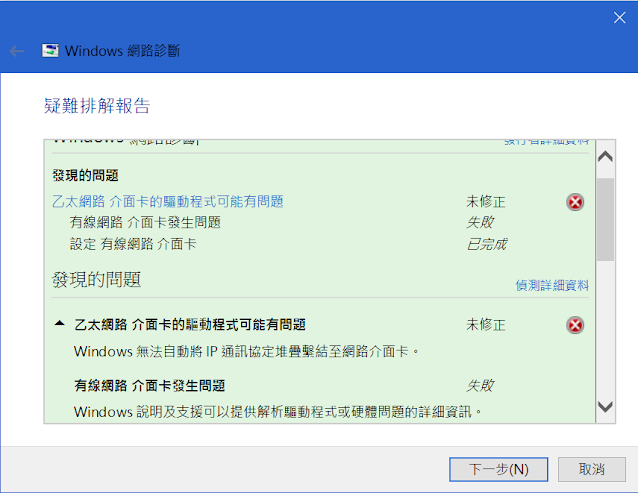The height and width of the screenshot is (493, 638).
Task: Click the 未修正 status in the summary row
Action: tap(486, 201)
